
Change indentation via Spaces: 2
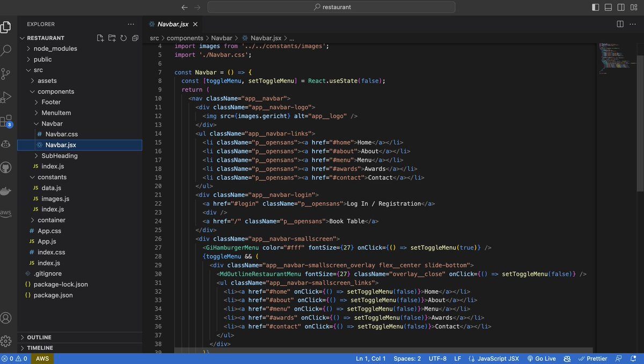pyautogui.click(x=407, y=359)
